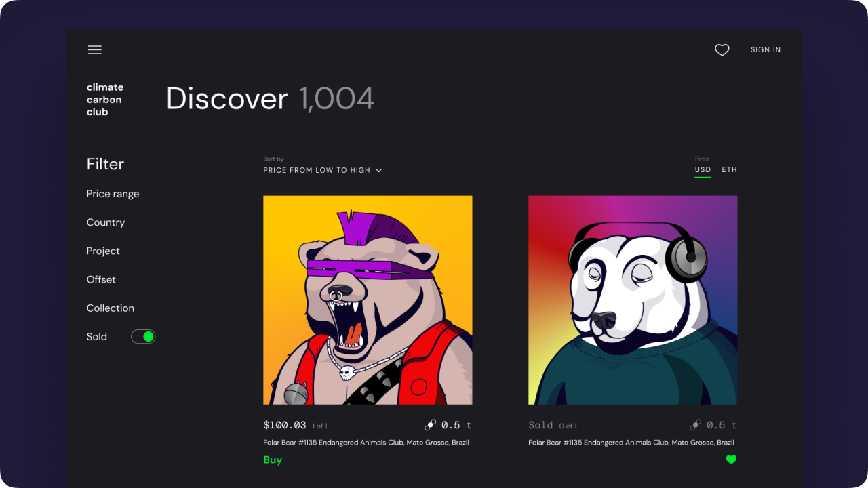The width and height of the screenshot is (868, 488).
Task: Expand the Price range filter
Action: click(113, 194)
